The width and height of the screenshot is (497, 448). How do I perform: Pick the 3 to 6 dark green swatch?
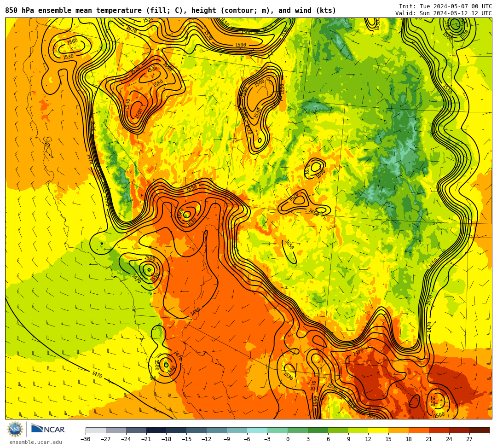[318, 431]
